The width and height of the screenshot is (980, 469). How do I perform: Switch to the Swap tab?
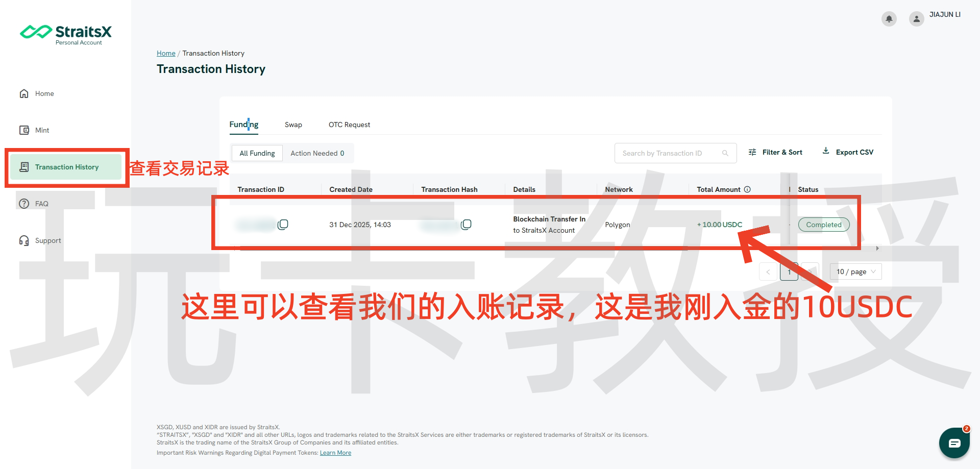click(293, 125)
